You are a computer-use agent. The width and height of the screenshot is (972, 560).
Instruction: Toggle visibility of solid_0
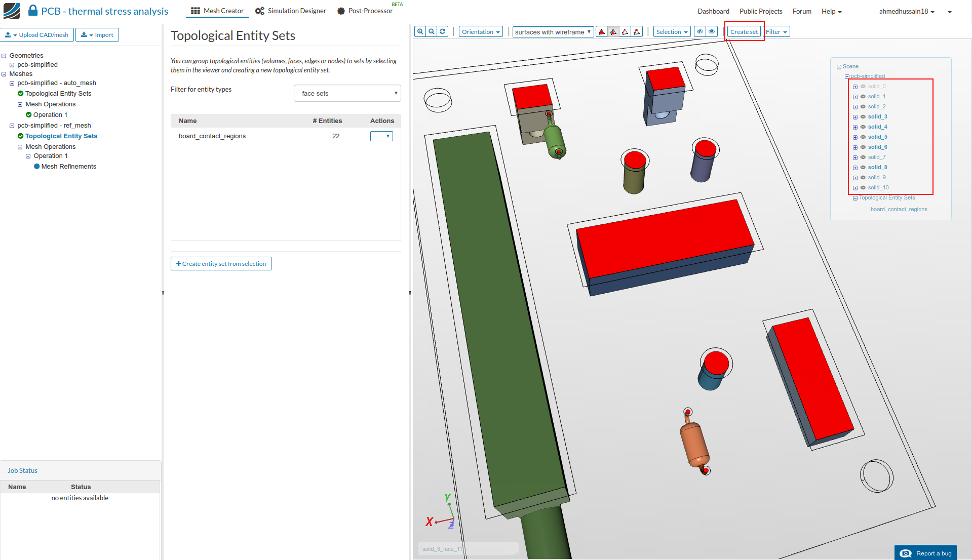point(863,87)
